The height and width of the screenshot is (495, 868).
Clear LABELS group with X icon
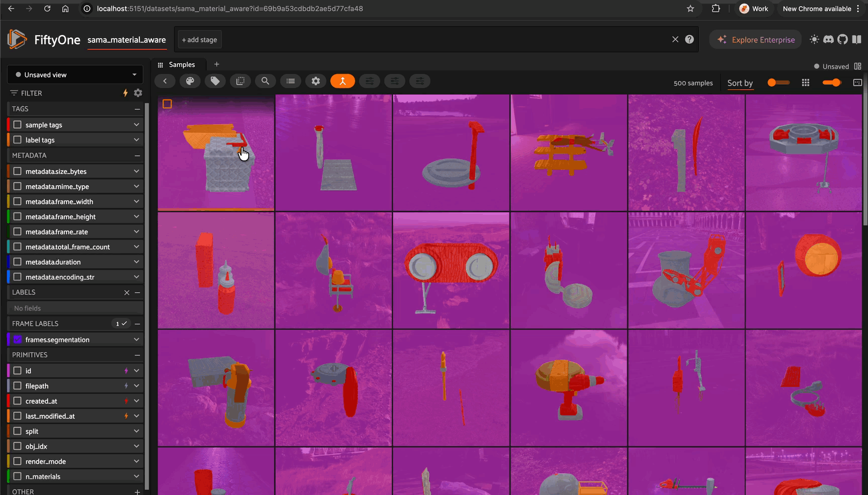coord(127,292)
